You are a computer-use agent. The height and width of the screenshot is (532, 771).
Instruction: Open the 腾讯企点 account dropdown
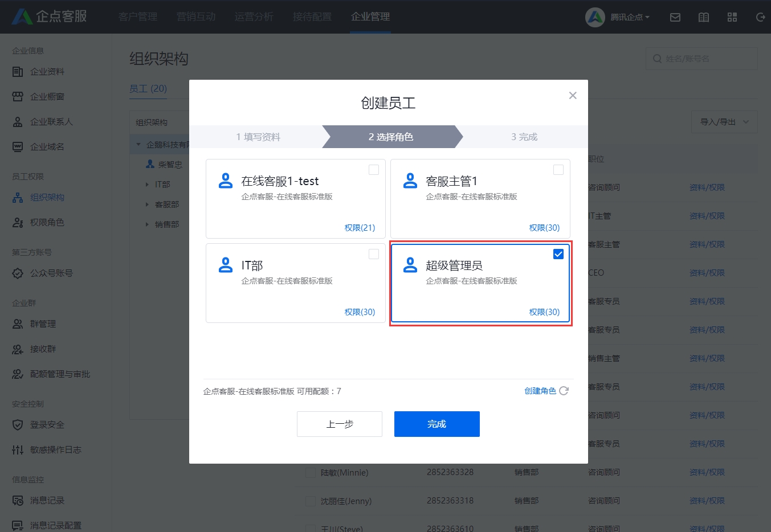tap(618, 17)
